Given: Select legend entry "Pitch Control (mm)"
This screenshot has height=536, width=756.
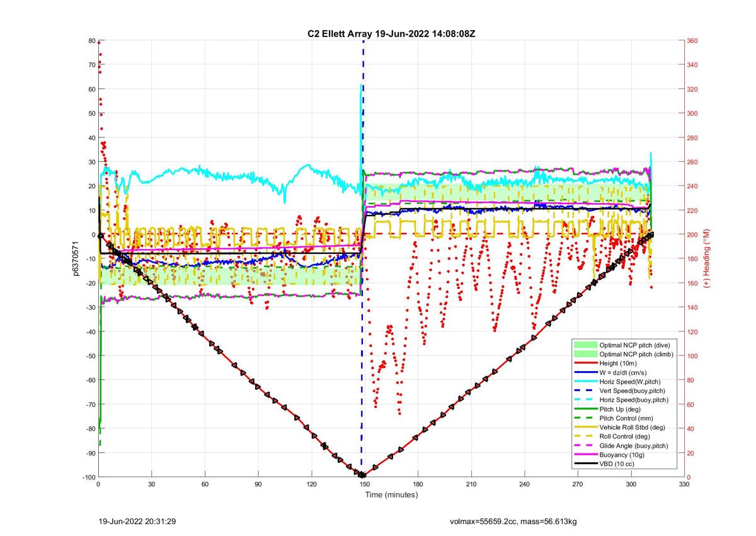Looking at the screenshot, I should [x=627, y=418].
